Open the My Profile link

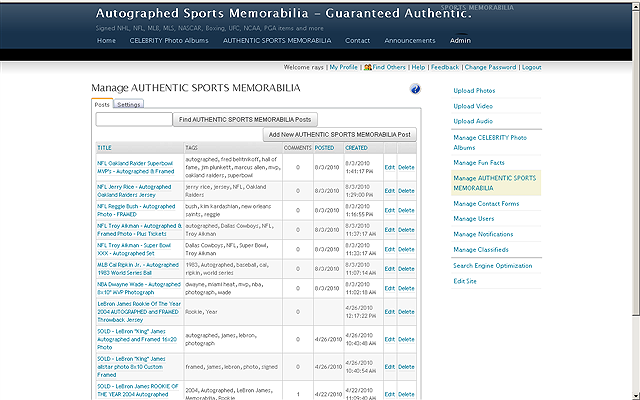click(342, 67)
